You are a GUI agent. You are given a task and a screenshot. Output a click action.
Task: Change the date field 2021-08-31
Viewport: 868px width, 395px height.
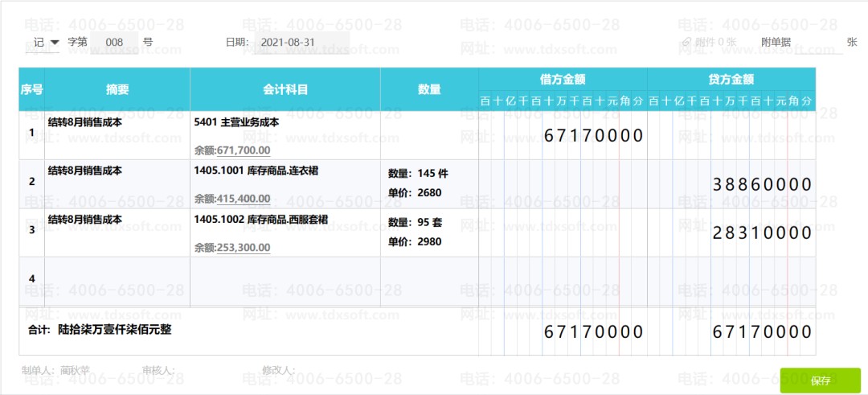(301, 42)
